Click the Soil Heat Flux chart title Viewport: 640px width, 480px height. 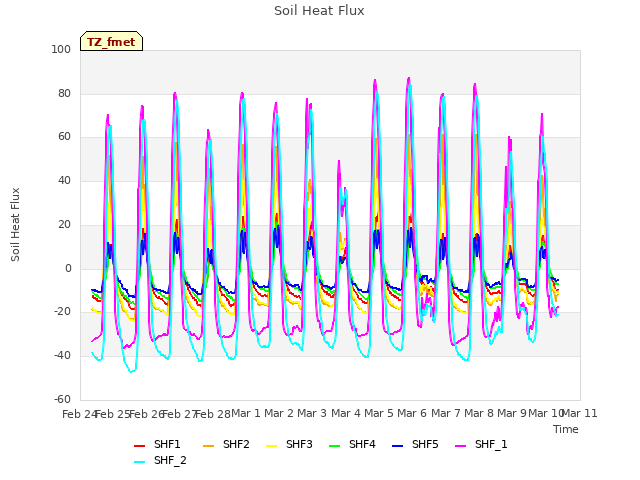click(319, 11)
